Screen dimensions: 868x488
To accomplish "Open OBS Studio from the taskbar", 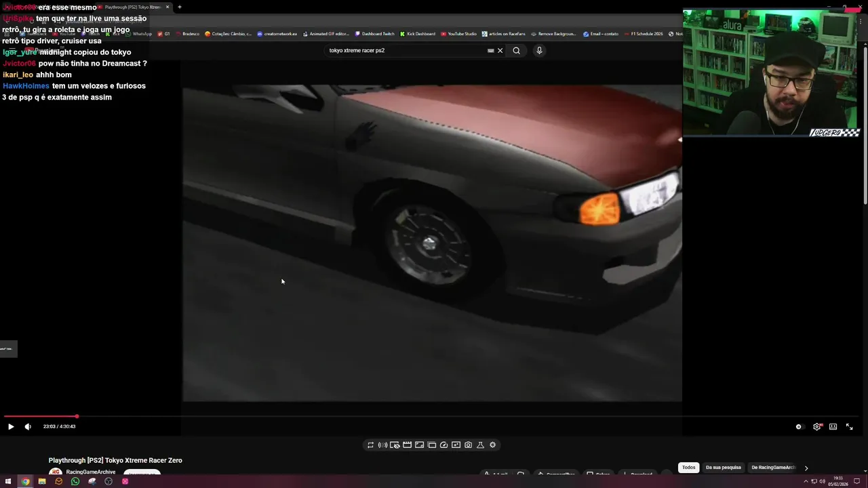I will click(x=108, y=481).
